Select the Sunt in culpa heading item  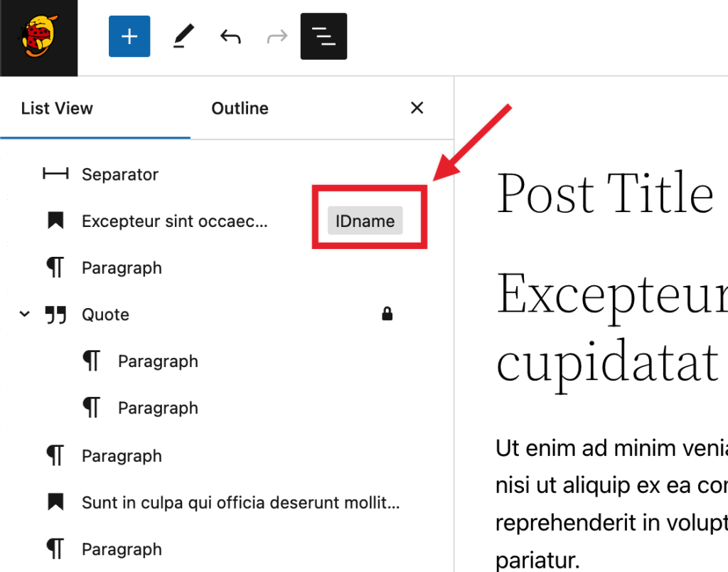[241, 503]
